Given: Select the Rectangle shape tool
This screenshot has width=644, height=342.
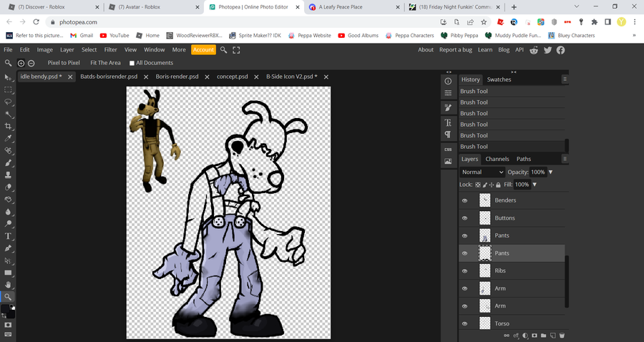Looking at the screenshot, I should click(8, 273).
